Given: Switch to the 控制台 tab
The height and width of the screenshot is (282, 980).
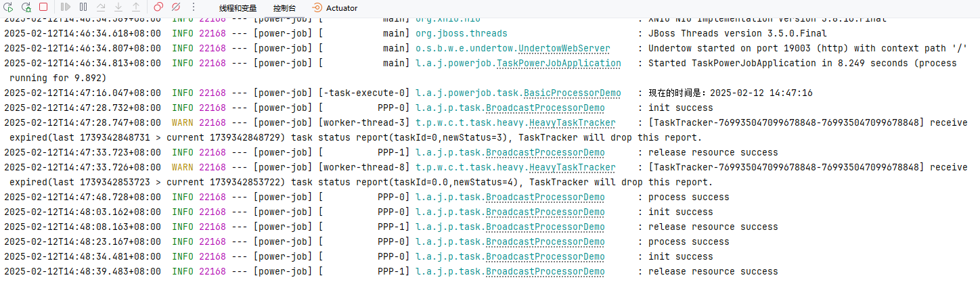Looking at the screenshot, I should point(284,8).
